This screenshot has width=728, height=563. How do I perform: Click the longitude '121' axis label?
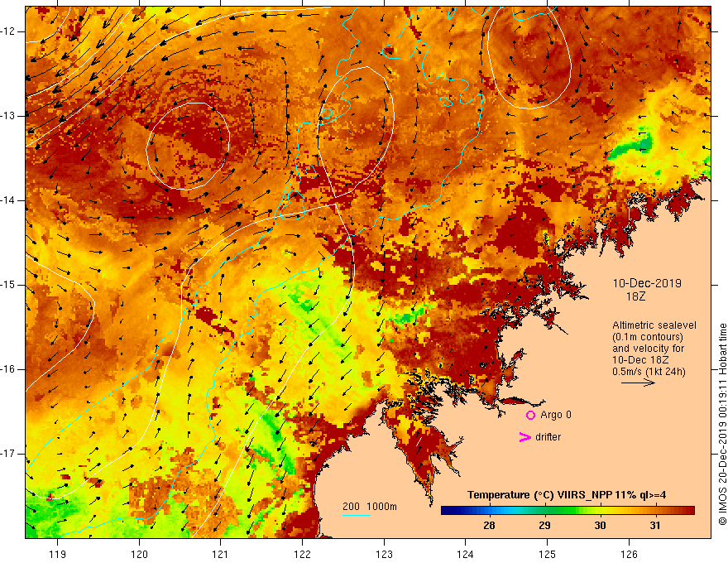221,554
